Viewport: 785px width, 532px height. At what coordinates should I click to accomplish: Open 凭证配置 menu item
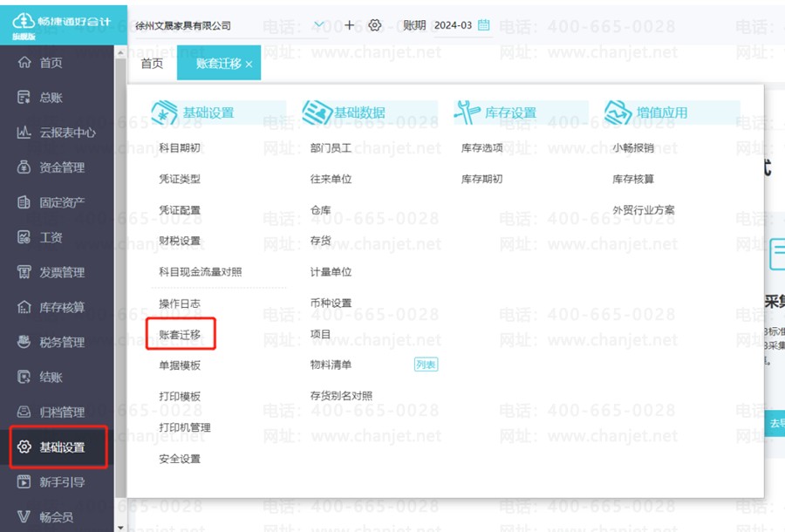click(180, 210)
